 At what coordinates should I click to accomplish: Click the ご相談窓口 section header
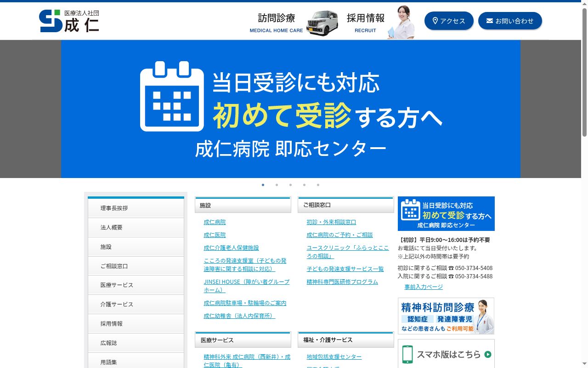[346, 205]
